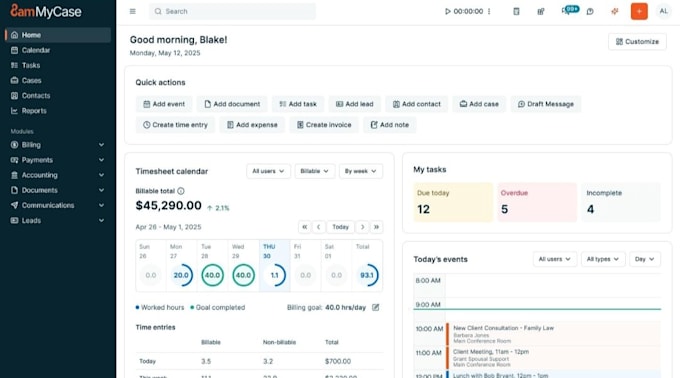Start the timer play button

[448, 11]
